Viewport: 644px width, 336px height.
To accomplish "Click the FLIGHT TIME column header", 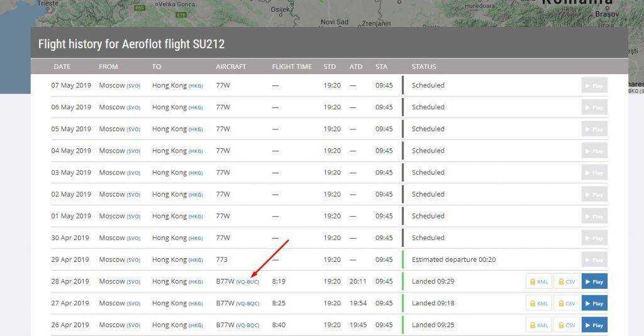I will pos(292,67).
